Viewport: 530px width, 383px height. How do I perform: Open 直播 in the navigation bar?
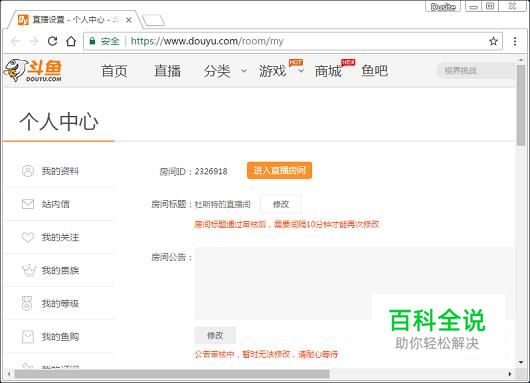(167, 71)
